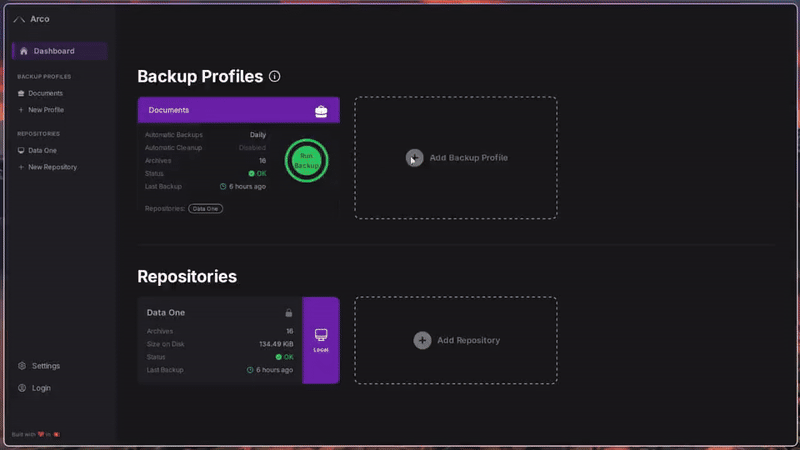Click plus icon beside New Repository
The image size is (800, 450).
pyautogui.click(x=21, y=167)
